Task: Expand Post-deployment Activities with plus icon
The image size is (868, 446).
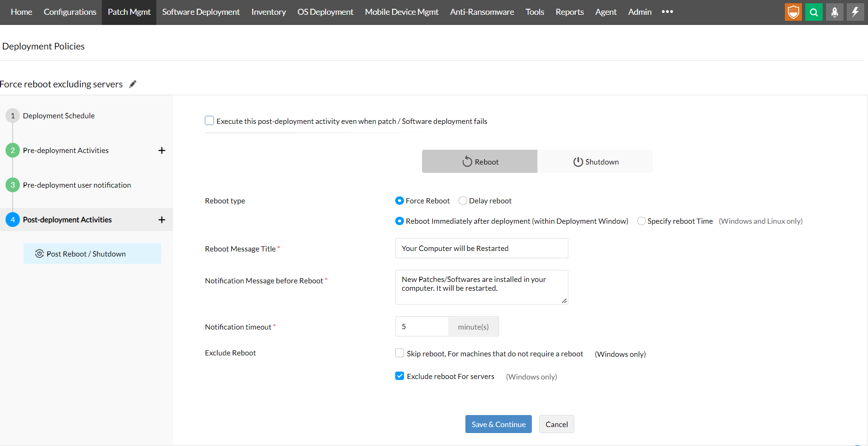Action: pyautogui.click(x=162, y=220)
